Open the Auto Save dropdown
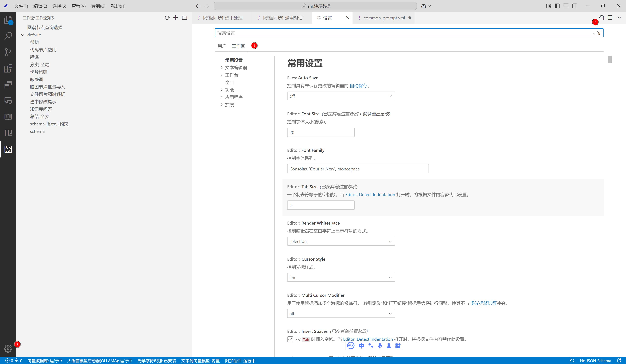This screenshot has height=364, width=626. point(341,96)
